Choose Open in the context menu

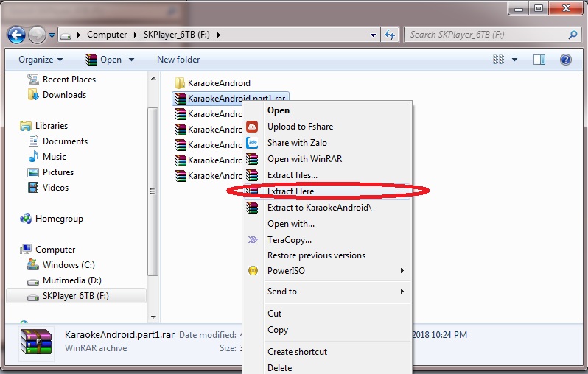327,110
